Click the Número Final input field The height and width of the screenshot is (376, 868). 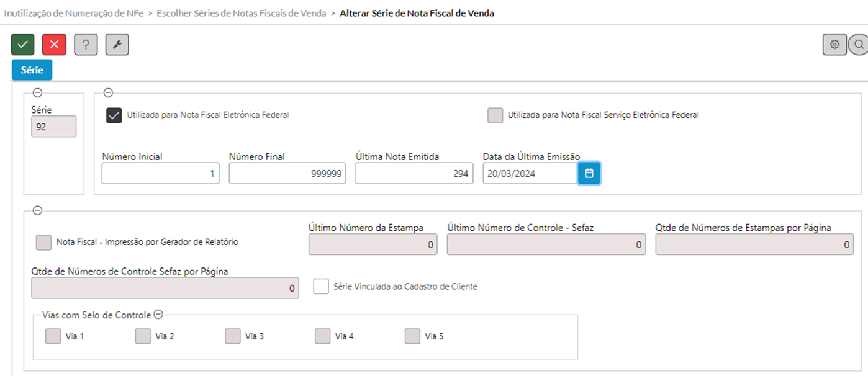coord(287,174)
